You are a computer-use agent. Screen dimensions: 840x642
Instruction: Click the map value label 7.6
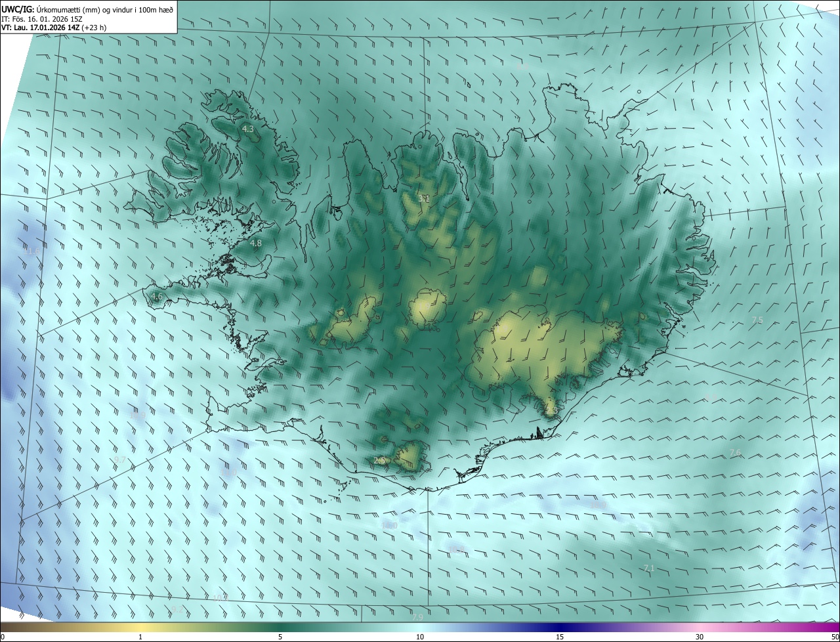(735, 453)
